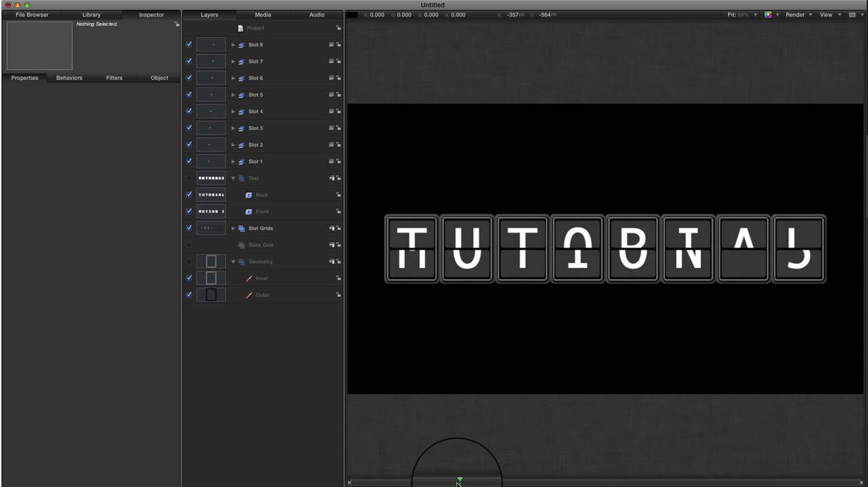Image resolution: width=868 pixels, height=487 pixels.
Task: Open the Behaviors inspector tab
Action: (x=69, y=78)
